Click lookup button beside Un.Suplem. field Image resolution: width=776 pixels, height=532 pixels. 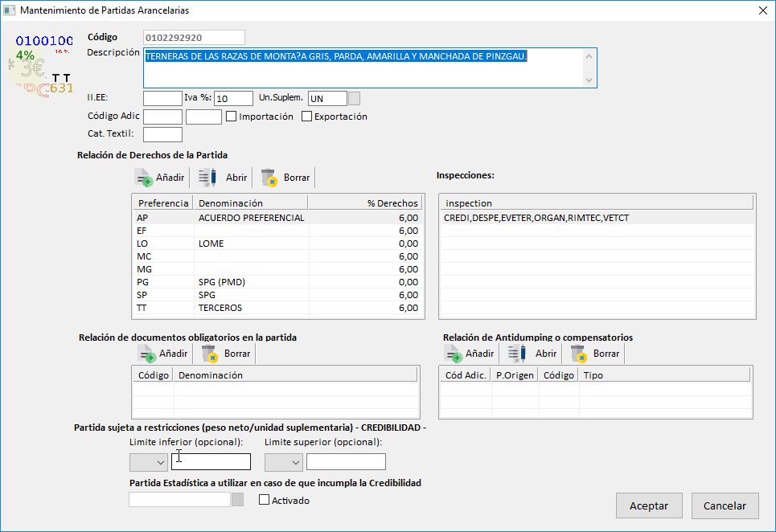[354, 98]
